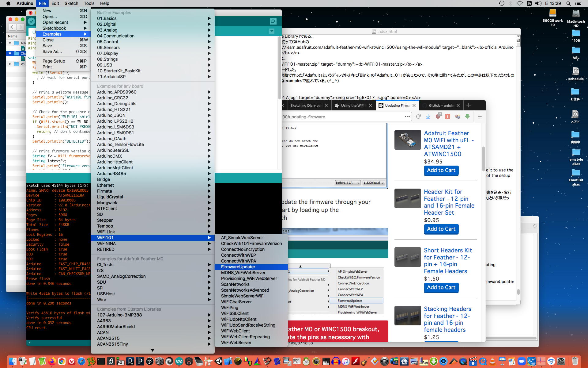
Task: Open the 115200 baud dropdown
Action: pyautogui.click(x=373, y=183)
